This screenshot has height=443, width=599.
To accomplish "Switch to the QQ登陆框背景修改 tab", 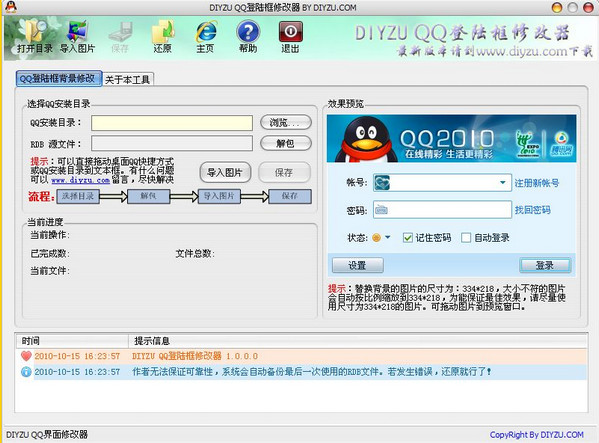I will [59, 78].
